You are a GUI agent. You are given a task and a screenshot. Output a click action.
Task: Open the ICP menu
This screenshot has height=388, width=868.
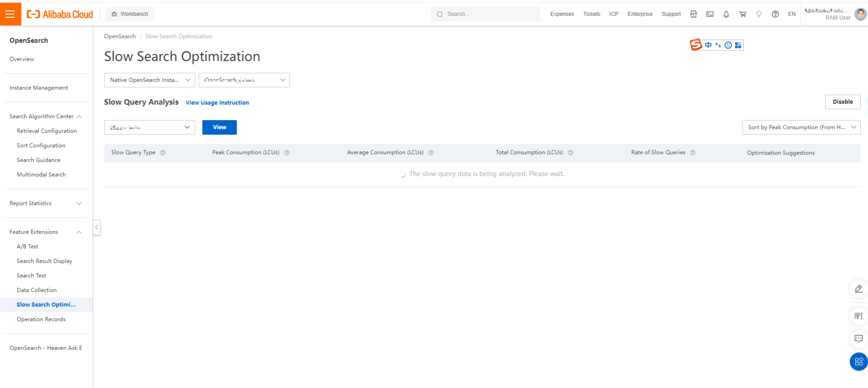click(614, 14)
